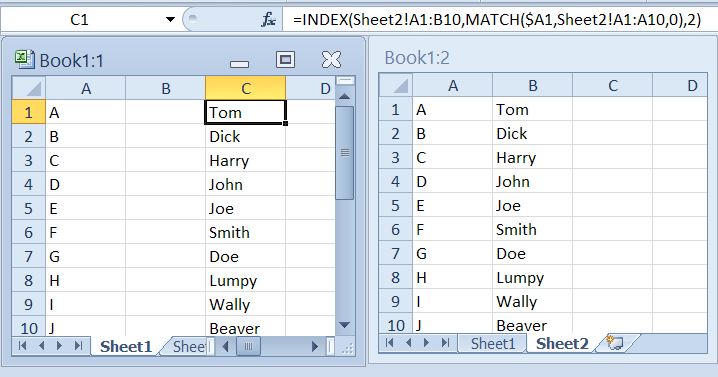Click the Book1:1 window title text

[x=72, y=60]
